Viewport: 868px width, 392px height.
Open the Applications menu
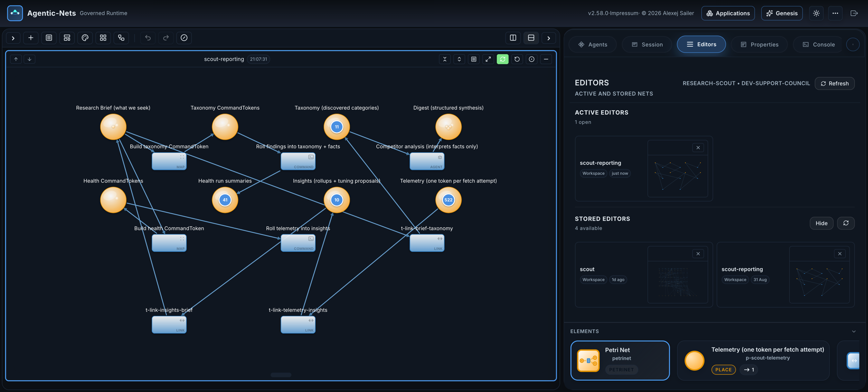click(x=728, y=13)
